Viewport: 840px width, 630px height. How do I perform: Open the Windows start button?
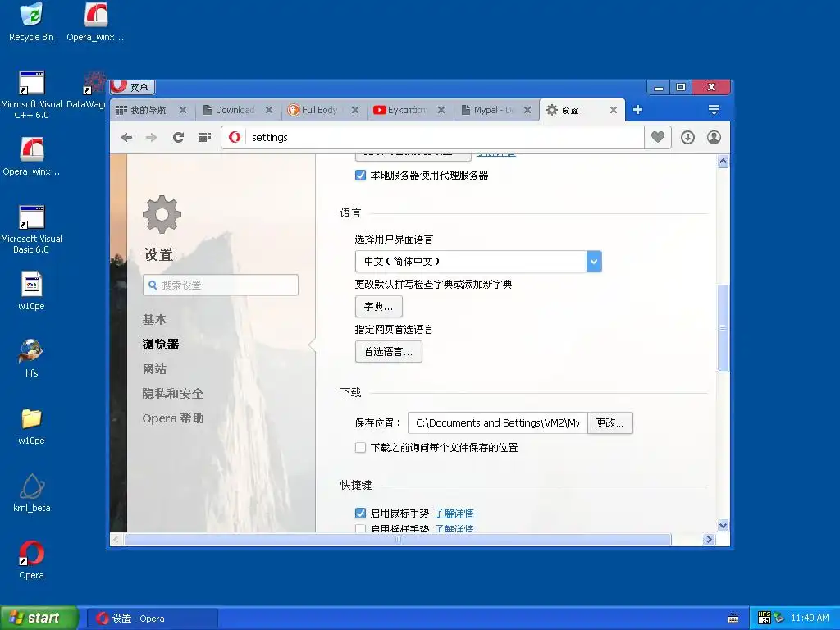pyautogui.click(x=39, y=619)
